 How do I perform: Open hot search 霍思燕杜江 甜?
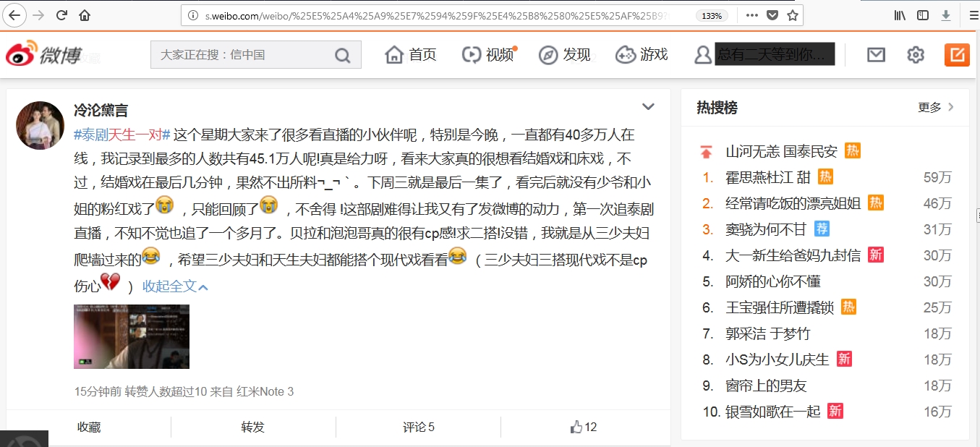(768, 177)
